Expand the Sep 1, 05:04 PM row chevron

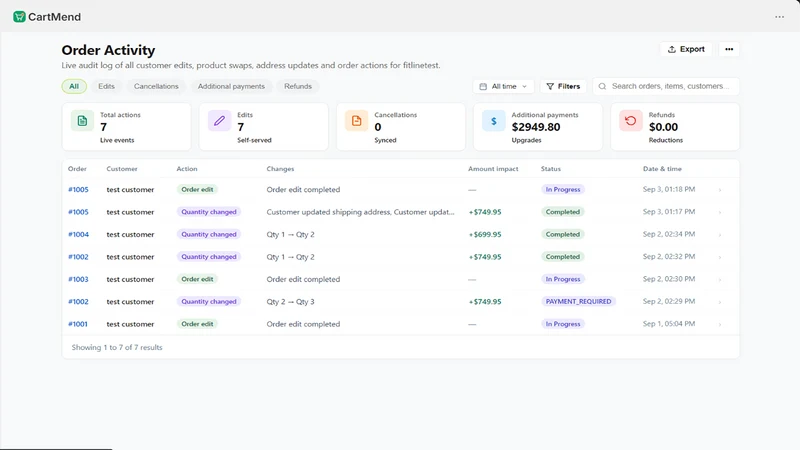click(720, 324)
